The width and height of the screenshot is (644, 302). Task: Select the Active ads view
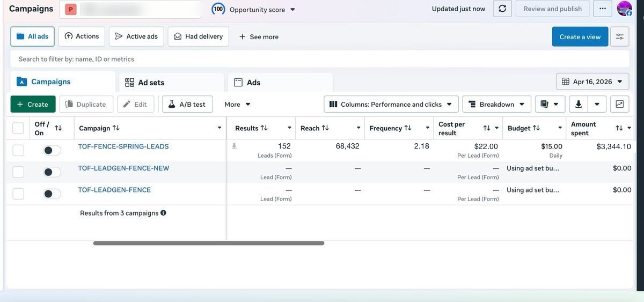click(x=136, y=36)
